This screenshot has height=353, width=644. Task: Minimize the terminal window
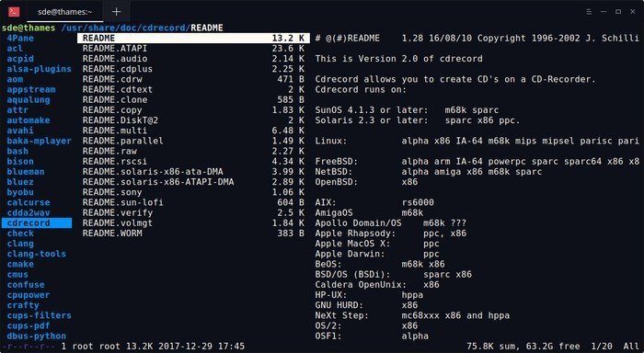click(x=604, y=12)
